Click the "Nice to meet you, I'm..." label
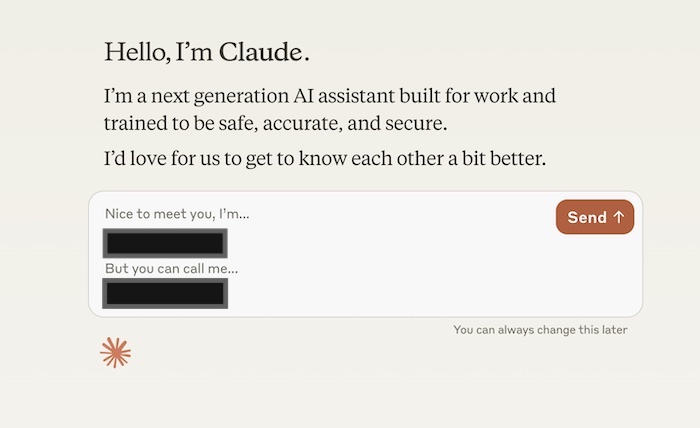 (x=177, y=214)
